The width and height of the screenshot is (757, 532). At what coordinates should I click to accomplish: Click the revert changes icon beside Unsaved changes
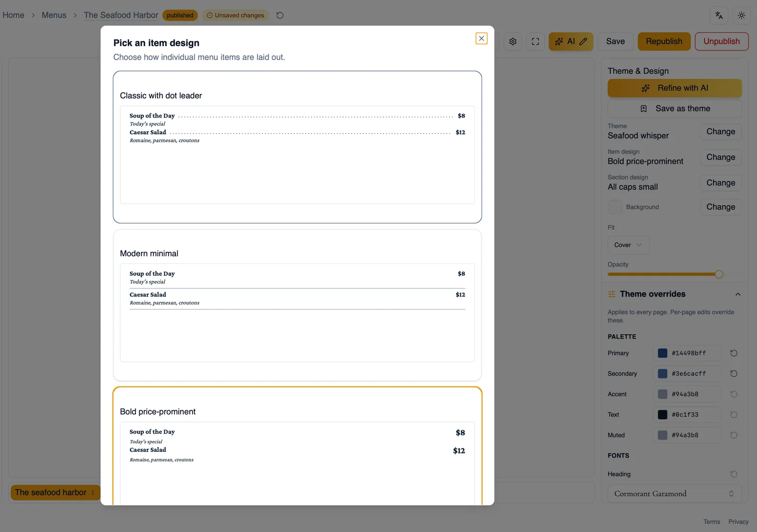tap(280, 15)
